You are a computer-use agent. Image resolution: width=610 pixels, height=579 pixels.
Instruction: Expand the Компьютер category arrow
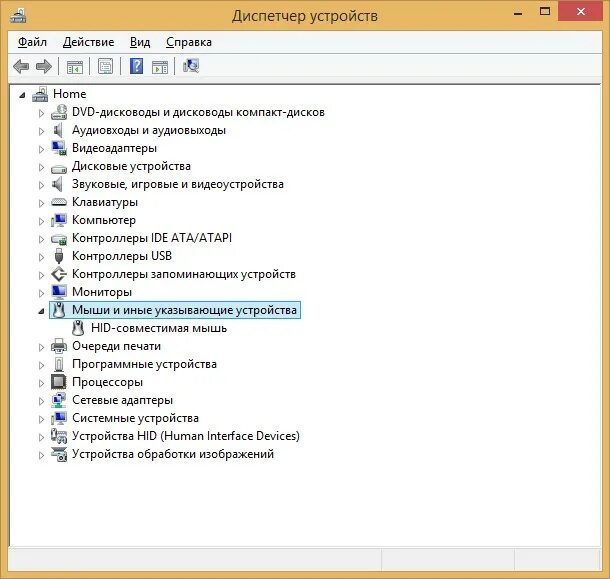41,221
